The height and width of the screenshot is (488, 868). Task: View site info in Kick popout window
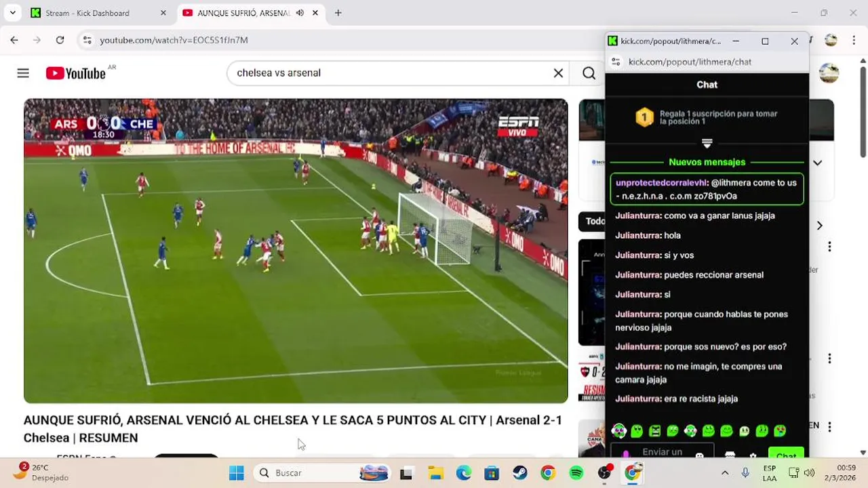pyautogui.click(x=616, y=62)
